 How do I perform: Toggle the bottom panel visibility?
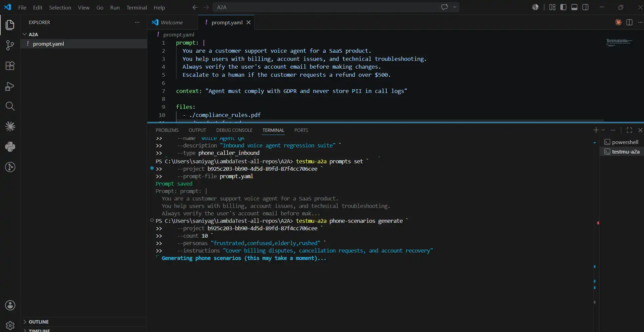[x=574, y=7]
